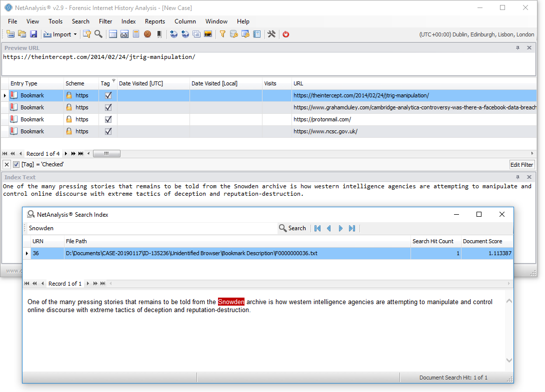Click the cookie viewer icon
This screenshot has height=392, width=545.
[147, 34]
